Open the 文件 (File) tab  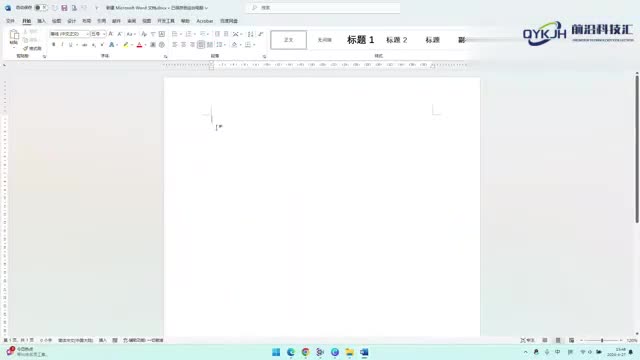pos(11,21)
